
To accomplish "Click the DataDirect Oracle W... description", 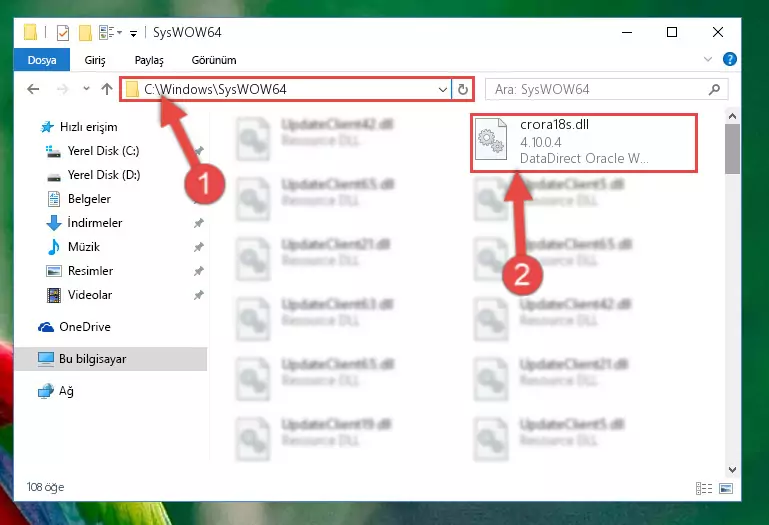I will 584,158.
